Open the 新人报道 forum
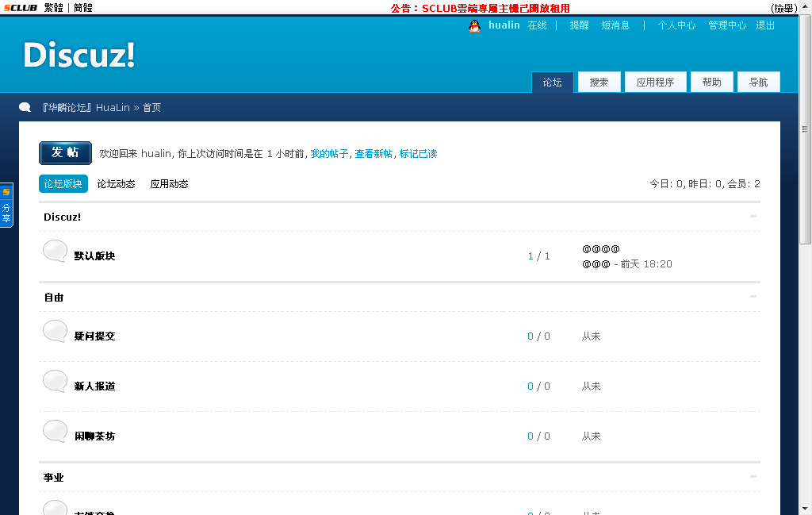The height and width of the screenshot is (515, 812). pos(94,386)
